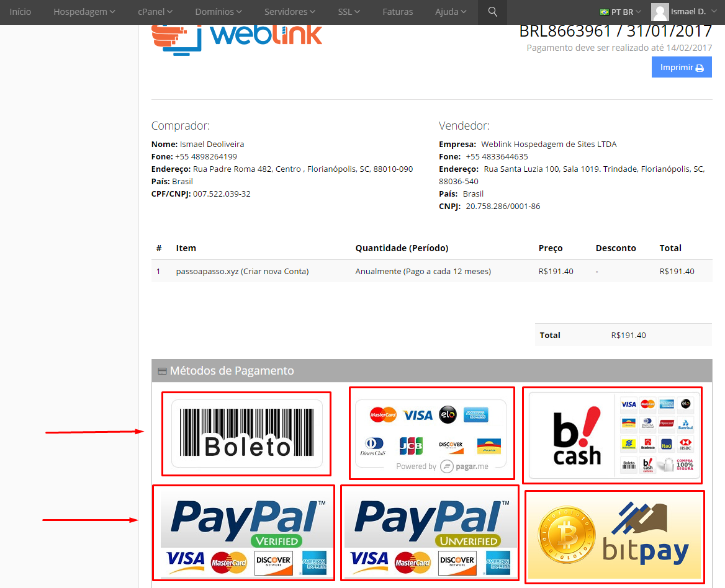Click the Comprador heading
Screen dimensions: 725x588
coord(181,126)
